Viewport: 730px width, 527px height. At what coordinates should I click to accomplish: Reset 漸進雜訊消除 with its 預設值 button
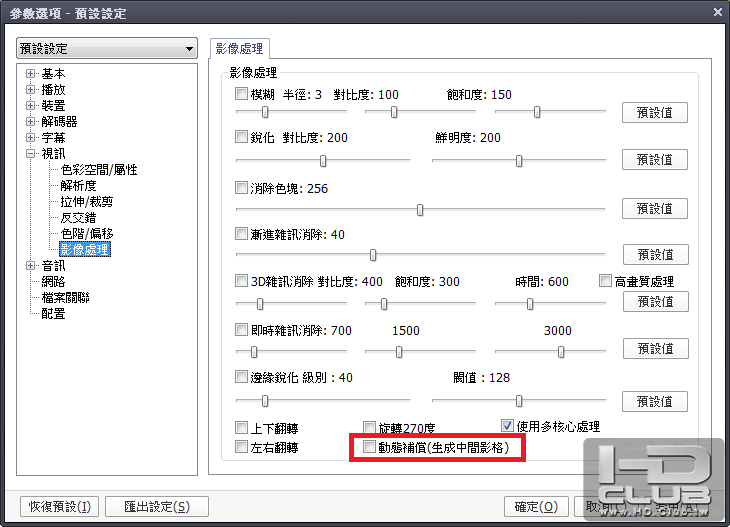click(x=656, y=255)
